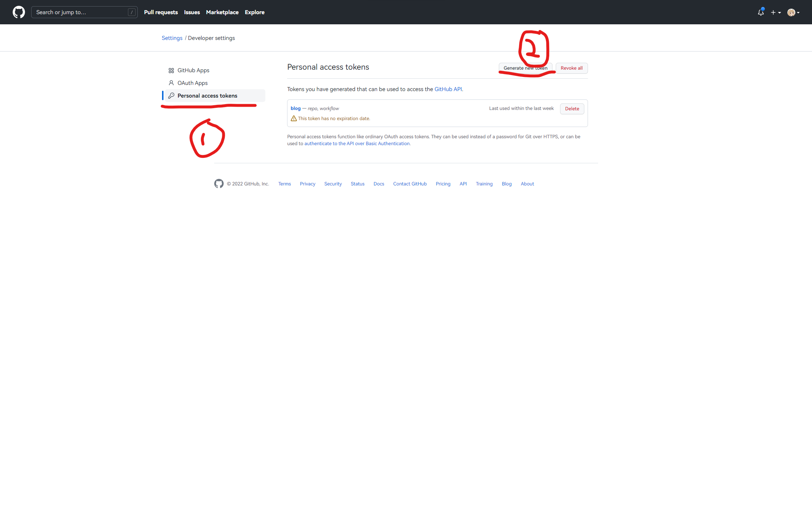Click 'Last used within the last week' text

[521, 108]
